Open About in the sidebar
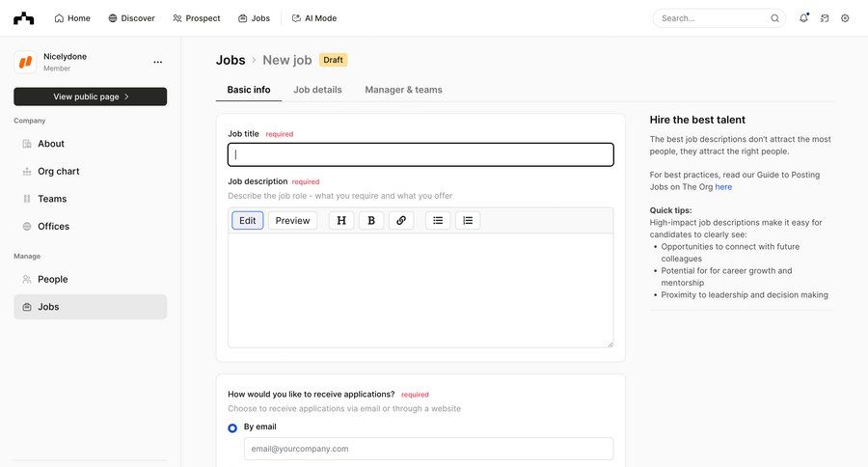The width and height of the screenshot is (868, 467). pos(91,144)
